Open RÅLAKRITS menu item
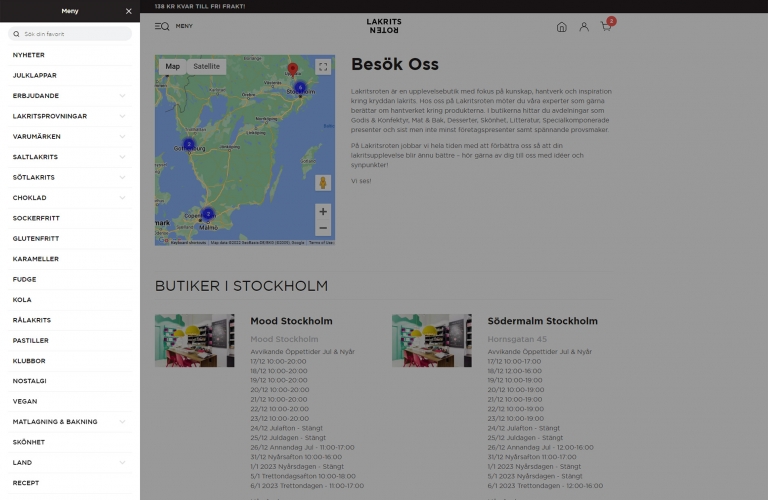 (x=70, y=320)
